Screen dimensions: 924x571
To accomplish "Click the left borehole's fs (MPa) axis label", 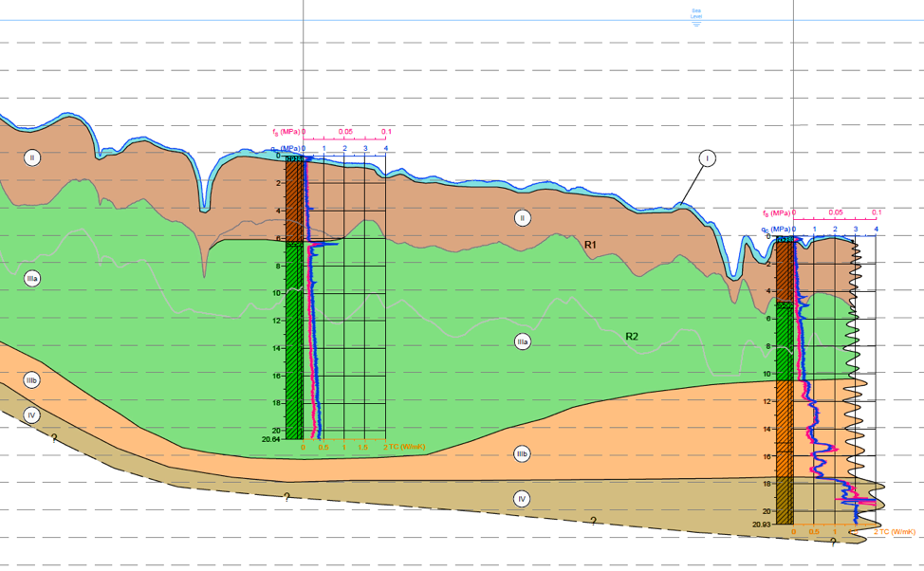I will click(286, 132).
